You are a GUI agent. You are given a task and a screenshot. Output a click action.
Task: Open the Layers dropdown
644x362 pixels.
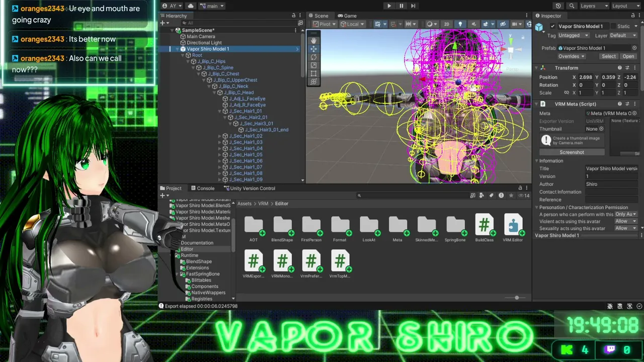click(594, 6)
